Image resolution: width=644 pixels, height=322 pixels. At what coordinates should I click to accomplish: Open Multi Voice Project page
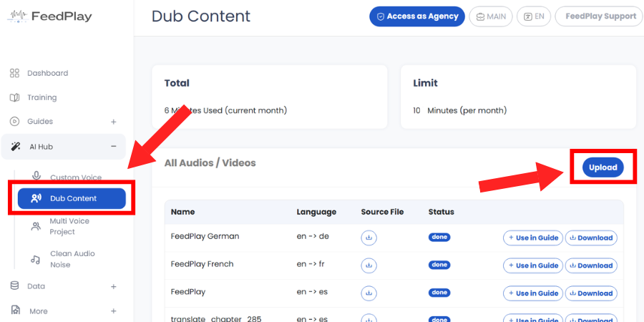69,226
